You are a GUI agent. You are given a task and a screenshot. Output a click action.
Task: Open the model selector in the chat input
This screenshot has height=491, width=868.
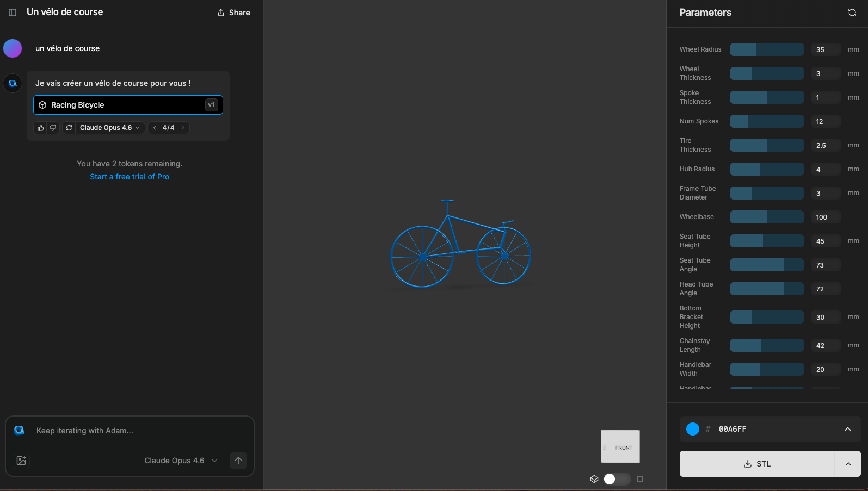(x=180, y=461)
